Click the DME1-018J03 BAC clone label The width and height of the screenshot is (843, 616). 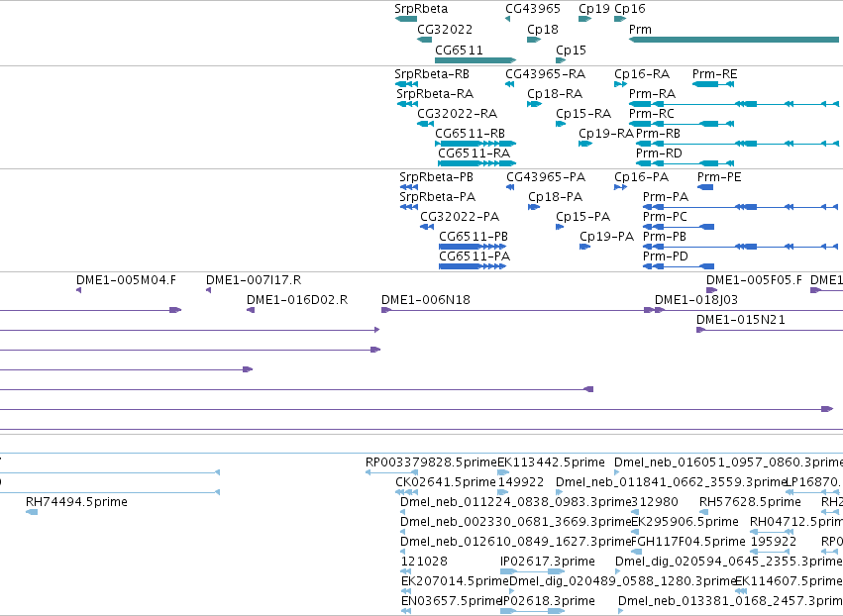click(695, 300)
